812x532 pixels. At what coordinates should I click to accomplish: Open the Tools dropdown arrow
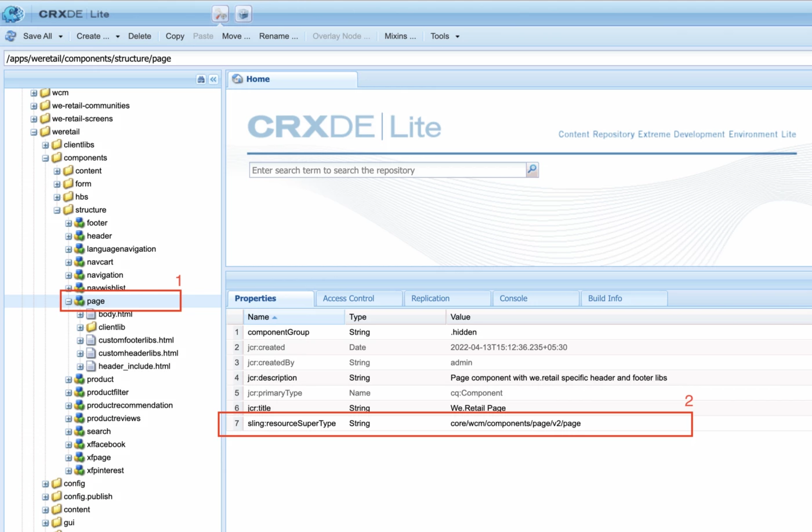pyautogui.click(x=458, y=37)
